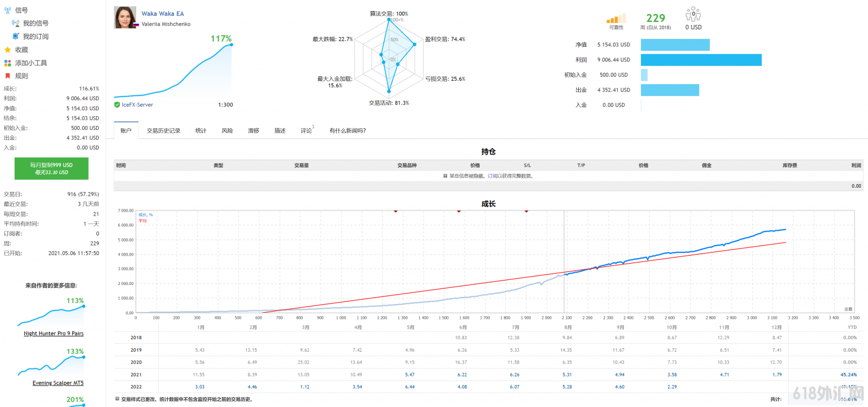Click 交易日 916 (57.29%) value

pos(83,194)
